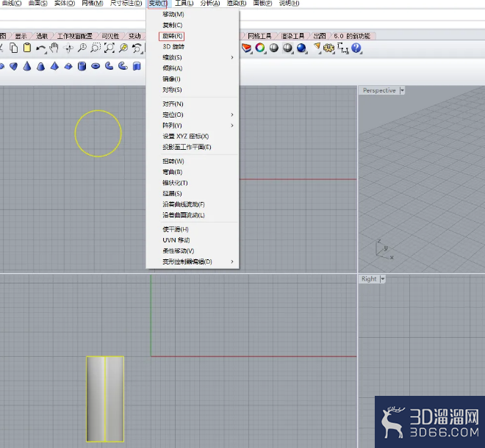Open the color wheel icon
The height and width of the screenshot is (448, 485).
click(260, 48)
